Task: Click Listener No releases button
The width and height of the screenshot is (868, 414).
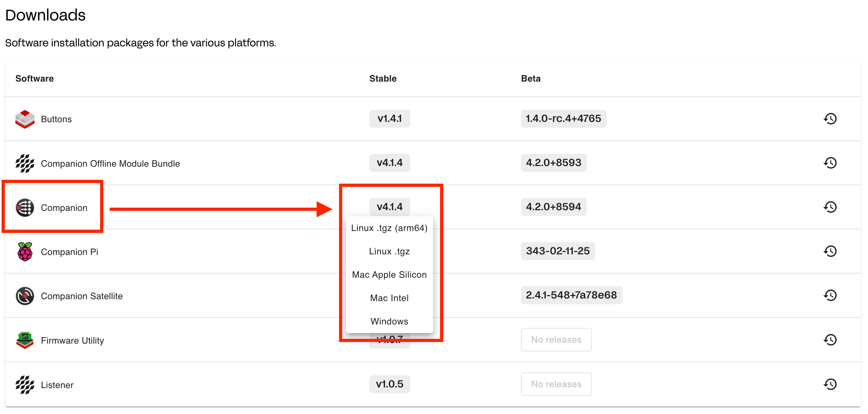Action: tap(556, 384)
